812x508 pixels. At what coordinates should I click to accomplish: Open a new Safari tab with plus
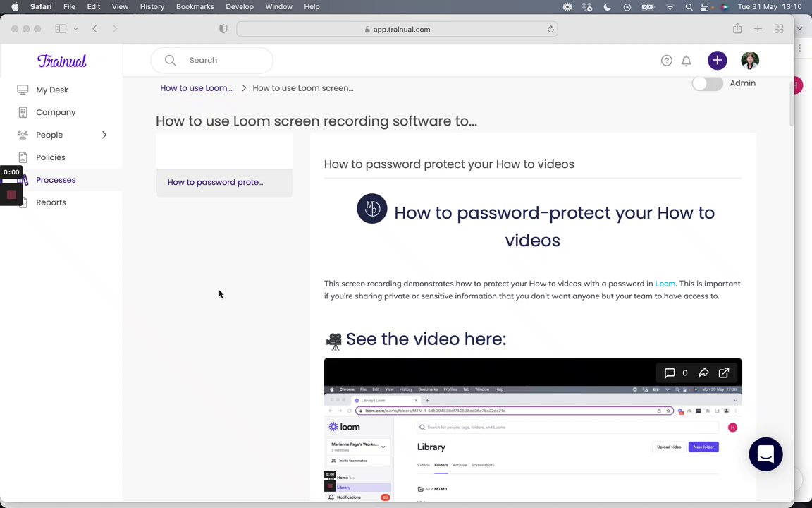point(758,29)
